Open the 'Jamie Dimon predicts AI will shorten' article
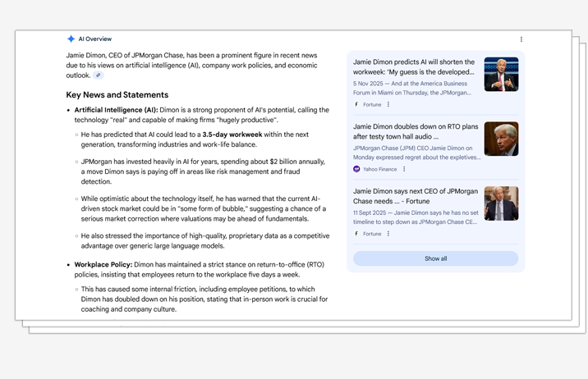Screen dimensions: 588x379 point(414,66)
